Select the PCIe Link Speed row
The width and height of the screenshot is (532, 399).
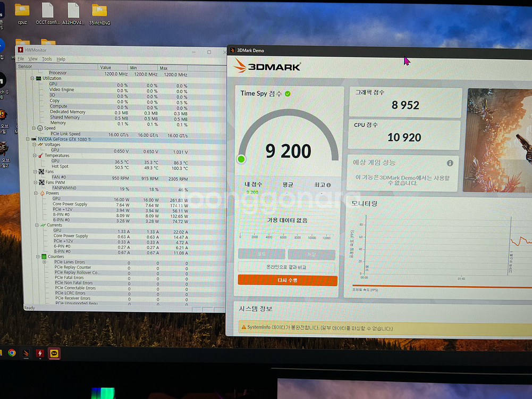pyautogui.click(x=121, y=134)
